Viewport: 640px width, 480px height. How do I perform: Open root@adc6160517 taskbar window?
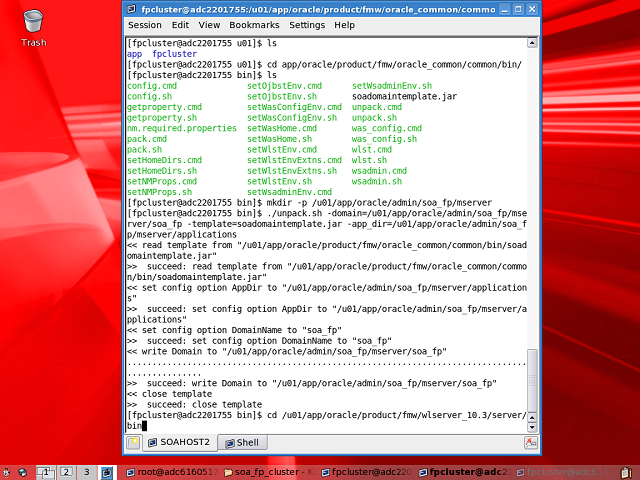pyautogui.click(x=172, y=472)
